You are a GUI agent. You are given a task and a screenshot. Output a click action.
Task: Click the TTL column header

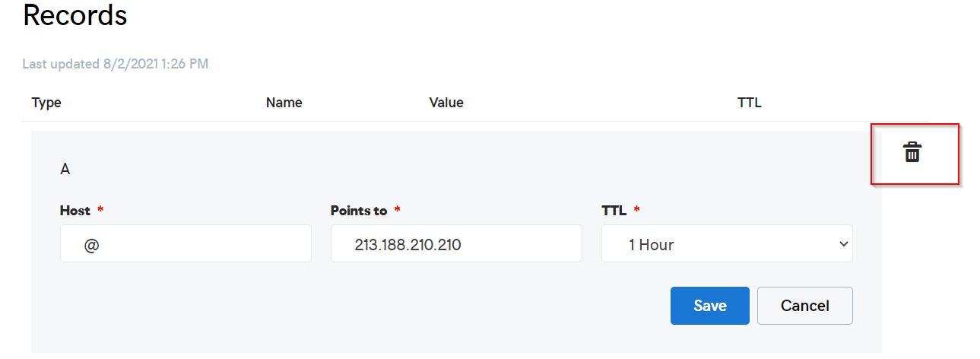(749, 103)
